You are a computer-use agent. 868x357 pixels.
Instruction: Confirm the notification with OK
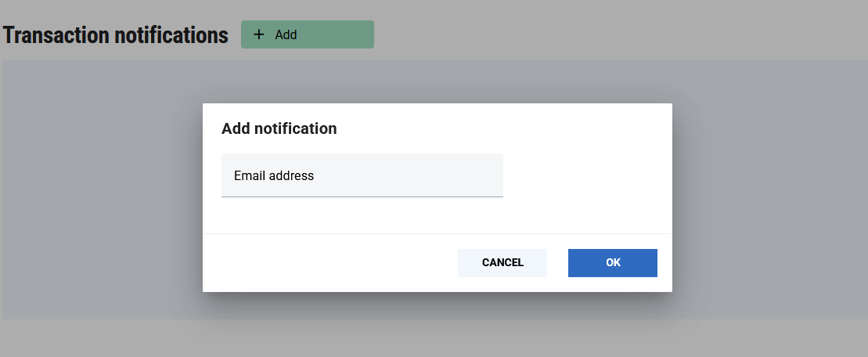click(613, 263)
